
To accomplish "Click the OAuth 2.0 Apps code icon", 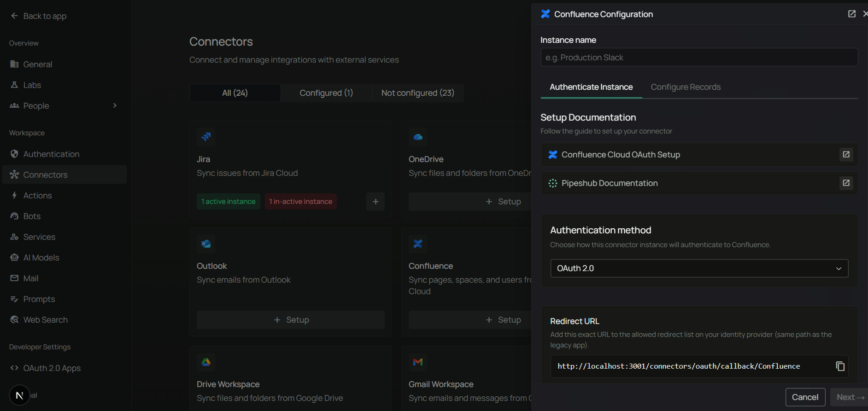I will point(14,368).
